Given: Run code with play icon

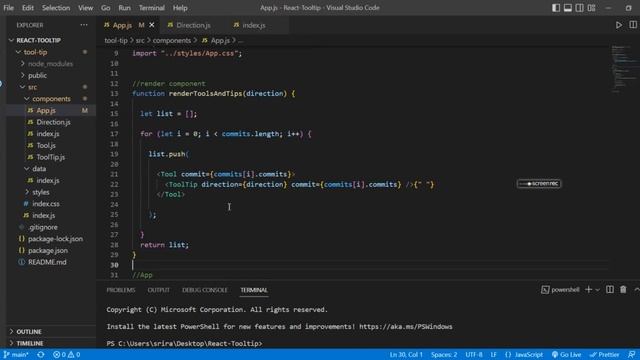Looking at the screenshot, I should click(x=619, y=25).
